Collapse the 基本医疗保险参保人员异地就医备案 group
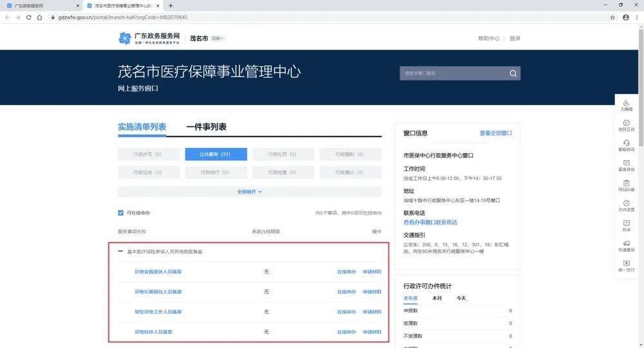The image size is (644, 348). click(x=120, y=252)
